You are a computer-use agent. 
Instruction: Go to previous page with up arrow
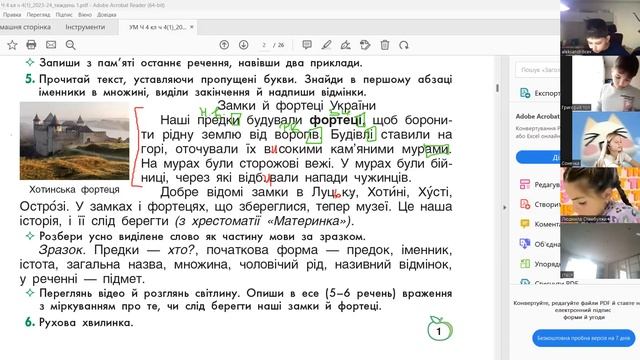[224, 45]
